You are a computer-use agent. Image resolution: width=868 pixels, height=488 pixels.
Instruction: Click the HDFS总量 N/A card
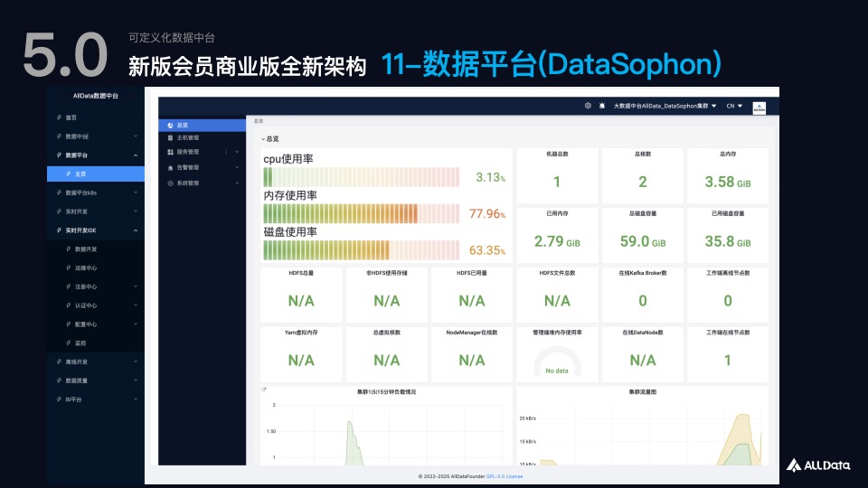[301, 295]
